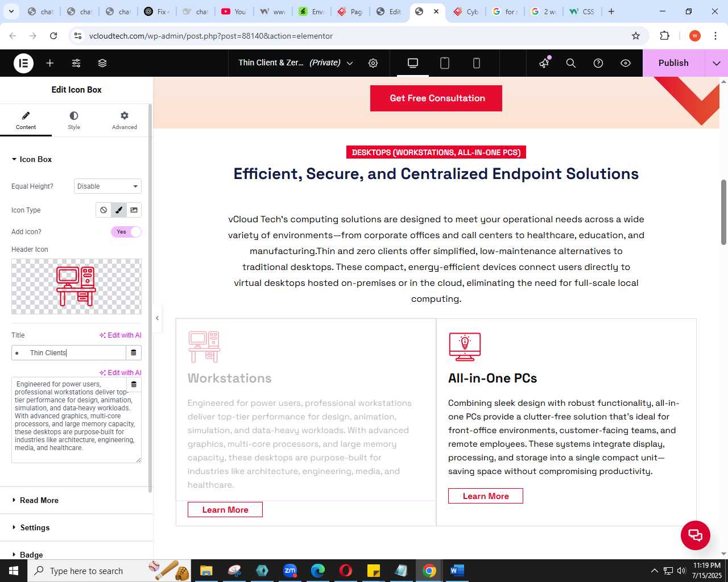Switch to Desktop preview mode

[413, 63]
